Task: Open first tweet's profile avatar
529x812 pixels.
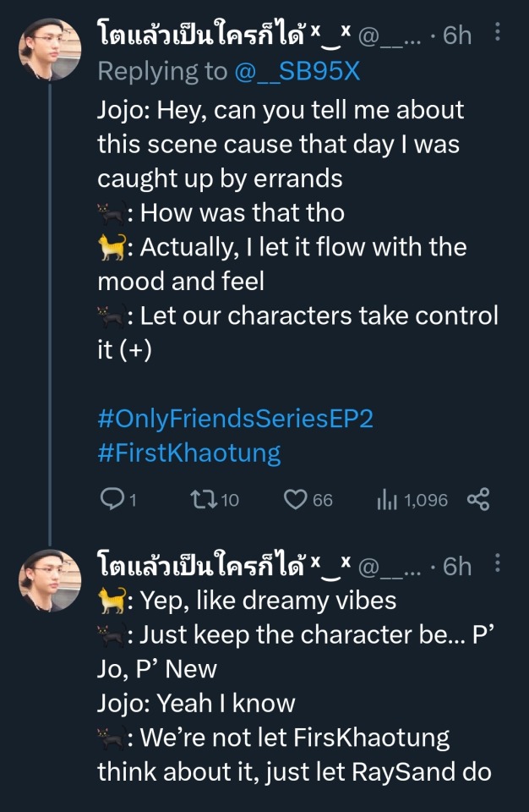Action: point(50,50)
